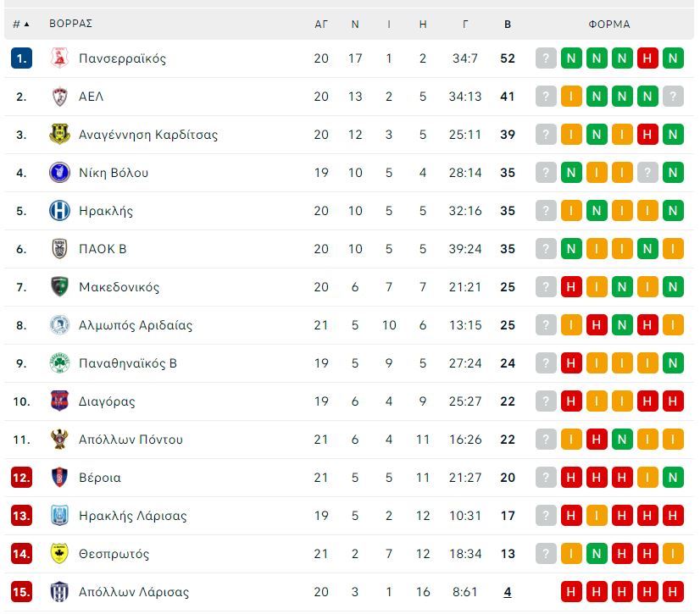The height and width of the screenshot is (614, 700).
Task: Open the Αναγέννηση Καρδίτσας crest icon
Action: point(59,135)
